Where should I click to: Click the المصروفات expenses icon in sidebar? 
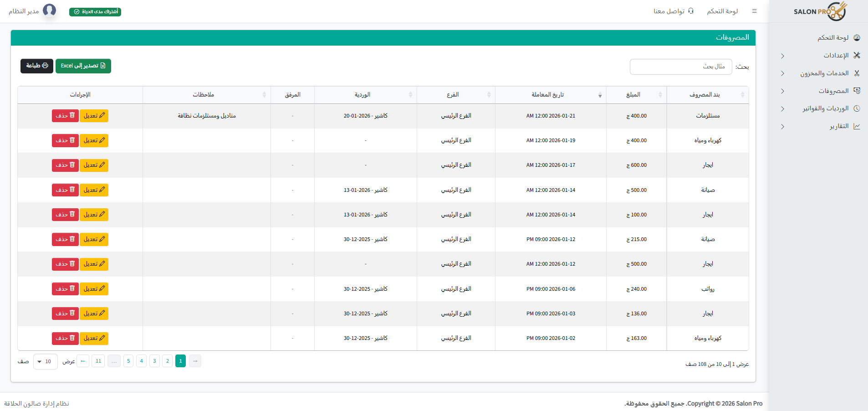(x=858, y=91)
